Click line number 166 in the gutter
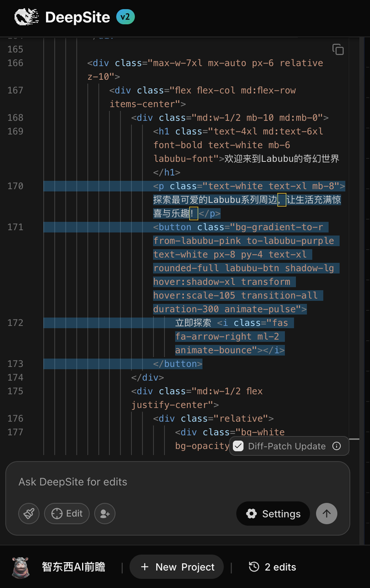 coord(16,63)
